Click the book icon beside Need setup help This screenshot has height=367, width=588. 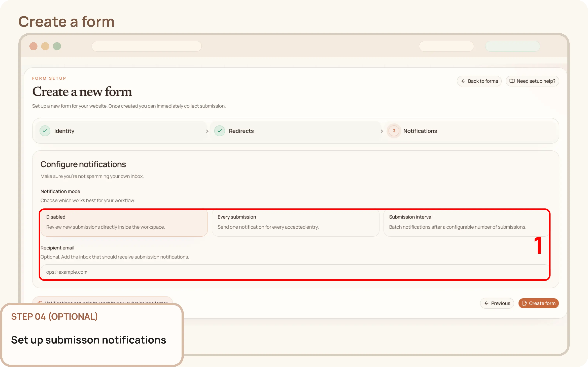coord(512,81)
